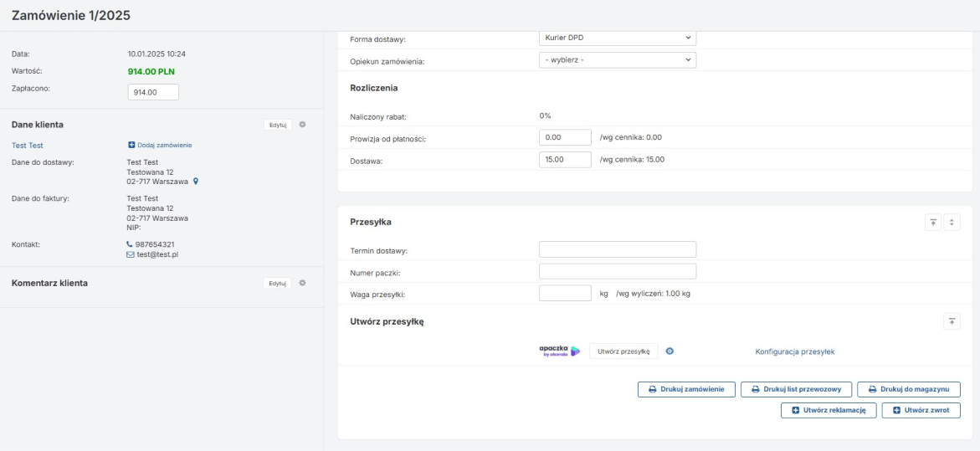This screenshot has width=980, height=451.
Task: Click the up-down reorder icon in Przesyłka header
Action: pyautogui.click(x=952, y=223)
